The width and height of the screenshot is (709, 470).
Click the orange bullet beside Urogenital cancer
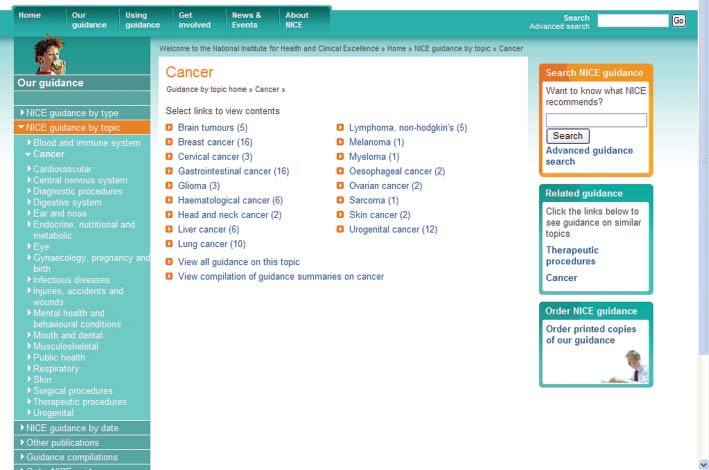(x=340, y=229)
